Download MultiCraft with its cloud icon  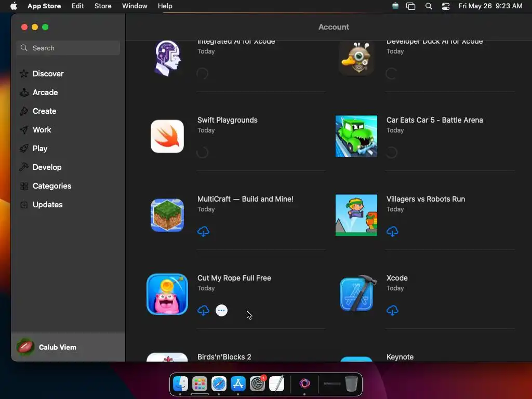coord(203,231)
